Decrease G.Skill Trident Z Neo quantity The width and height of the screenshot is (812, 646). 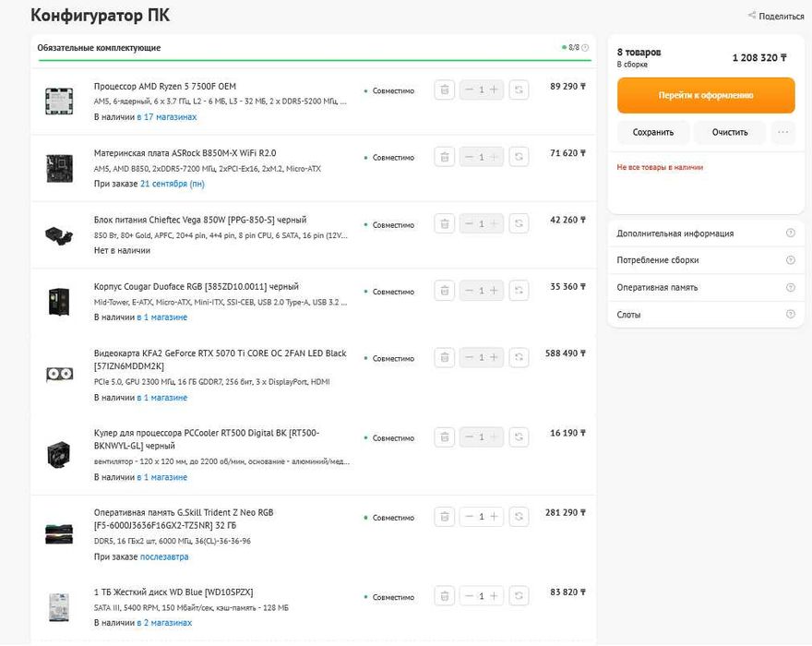click(469, 517)
